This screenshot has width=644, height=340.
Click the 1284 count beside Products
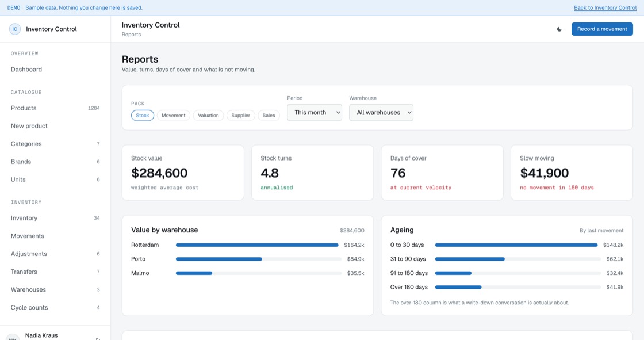pyautogui.click(x=94, y=108)
